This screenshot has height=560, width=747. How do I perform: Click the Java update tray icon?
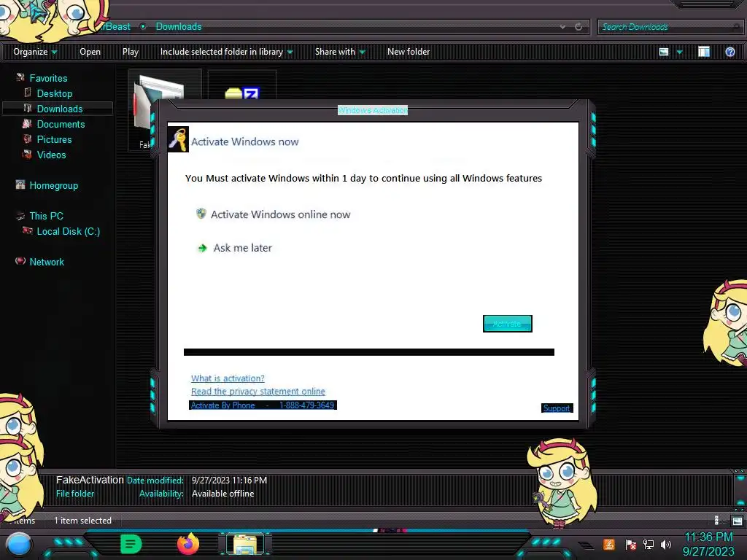pos(609,544)
